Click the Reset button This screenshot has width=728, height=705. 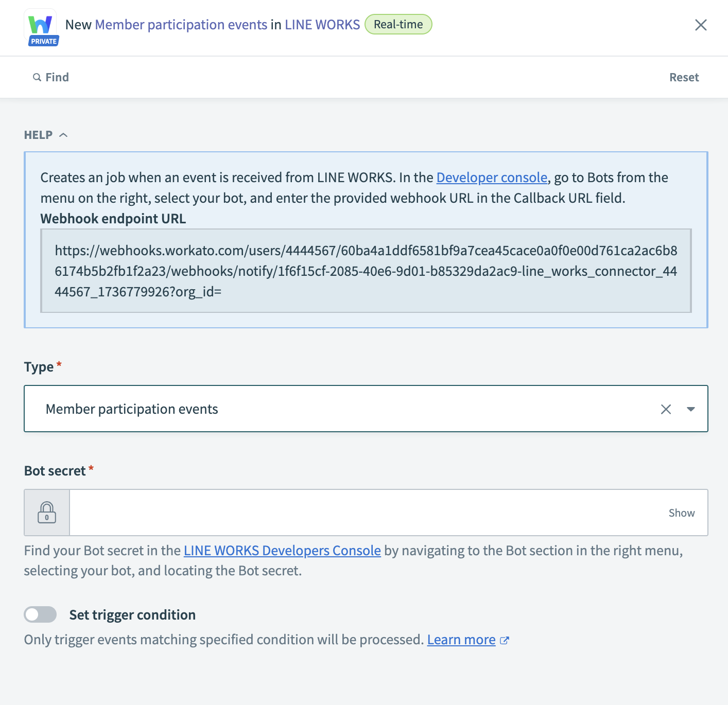[x=684, y=77]
